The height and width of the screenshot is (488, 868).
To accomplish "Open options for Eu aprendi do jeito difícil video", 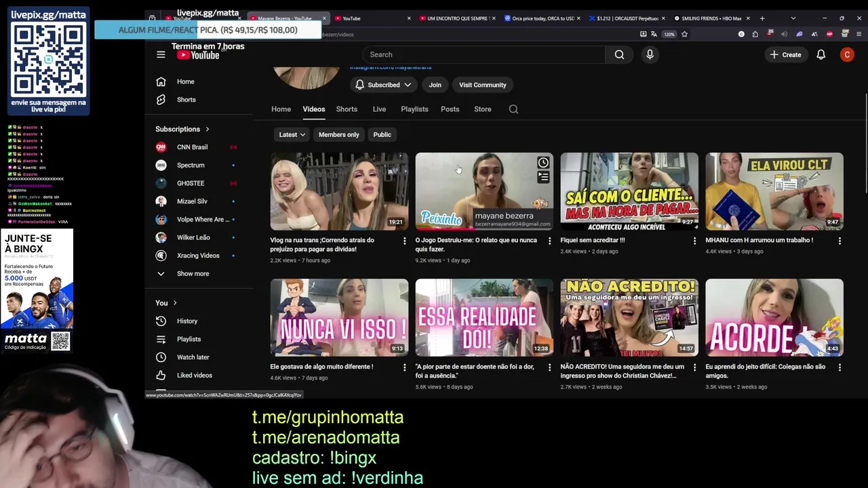I will point(840,367).
